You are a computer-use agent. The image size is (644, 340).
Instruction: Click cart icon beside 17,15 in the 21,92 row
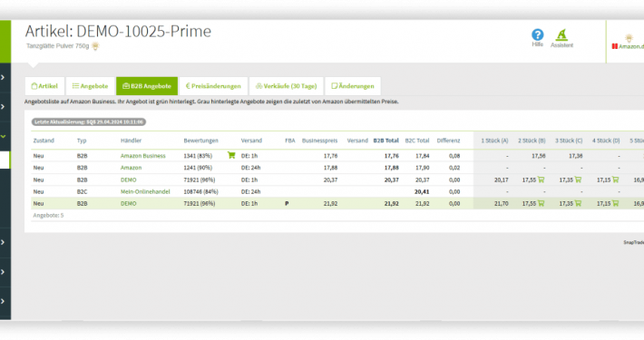615,203
